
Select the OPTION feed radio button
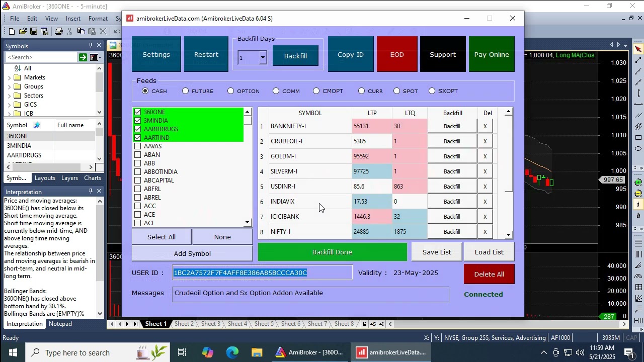coord(230,91)
